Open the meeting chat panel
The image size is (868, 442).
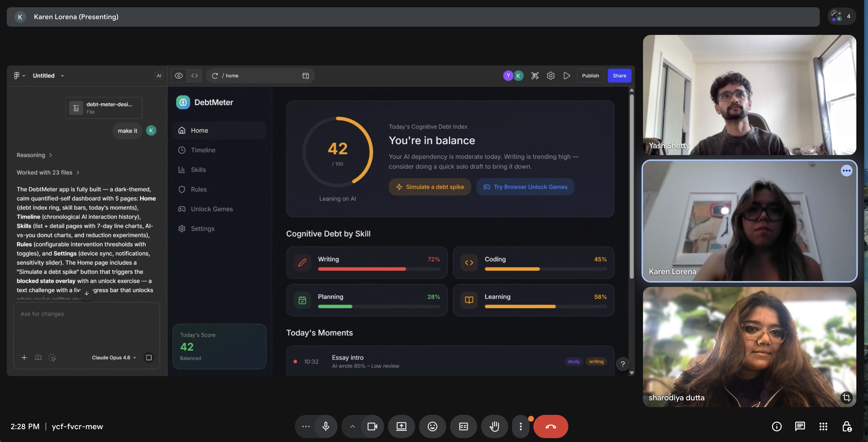800,426
